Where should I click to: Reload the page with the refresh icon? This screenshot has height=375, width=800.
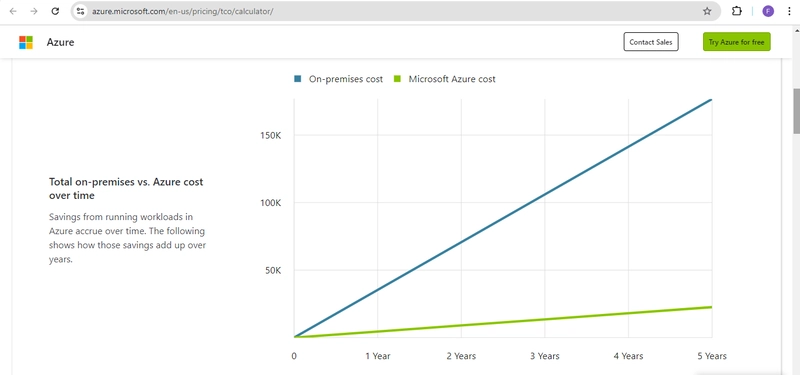point(55,11)
